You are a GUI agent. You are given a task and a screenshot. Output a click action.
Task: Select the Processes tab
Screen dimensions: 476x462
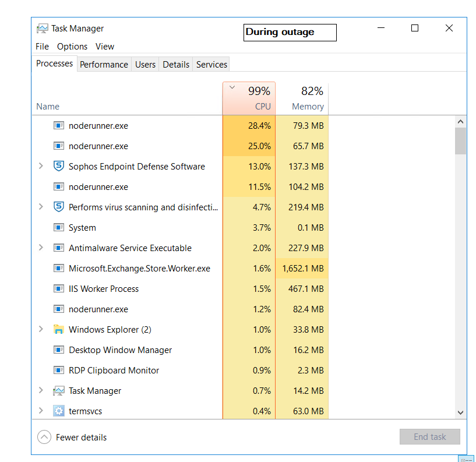coord(54,64)
